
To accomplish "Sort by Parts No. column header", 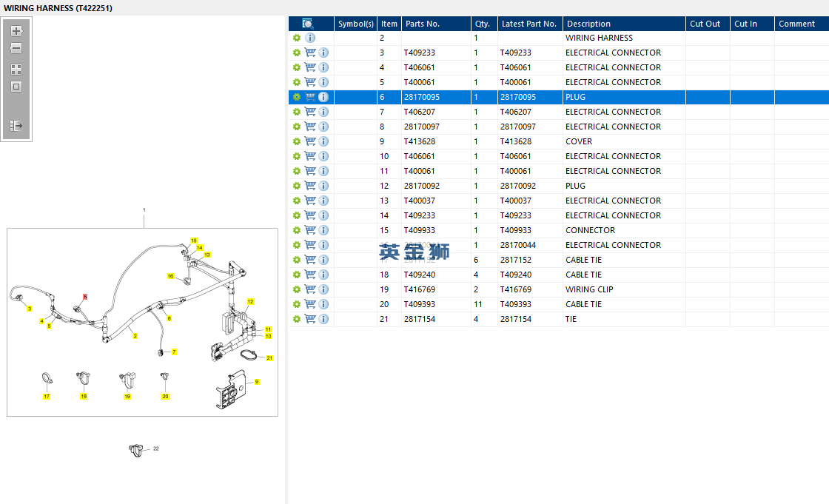I will pos(436,24).
